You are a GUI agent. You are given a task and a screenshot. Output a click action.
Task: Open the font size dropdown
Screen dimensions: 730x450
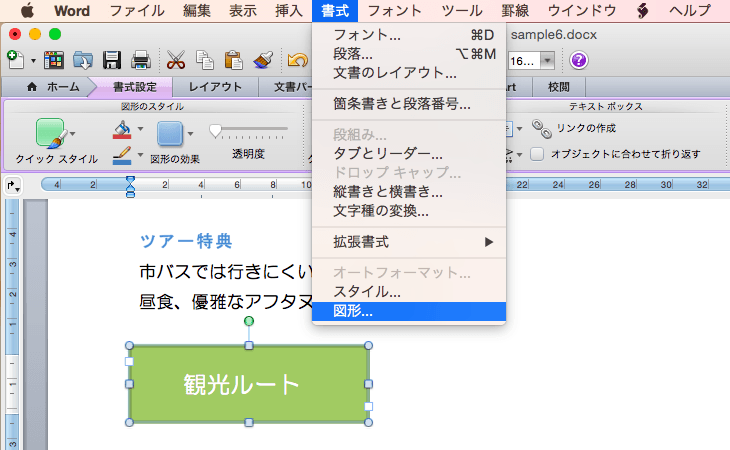(548, 60)
